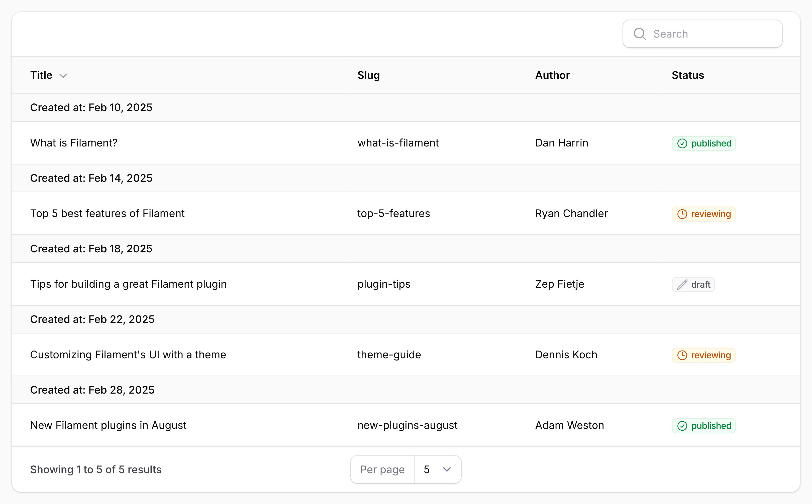Open Tips for building a great Filament plugin
The height and width of the screenshot is (504, 812).
(128, 284)
